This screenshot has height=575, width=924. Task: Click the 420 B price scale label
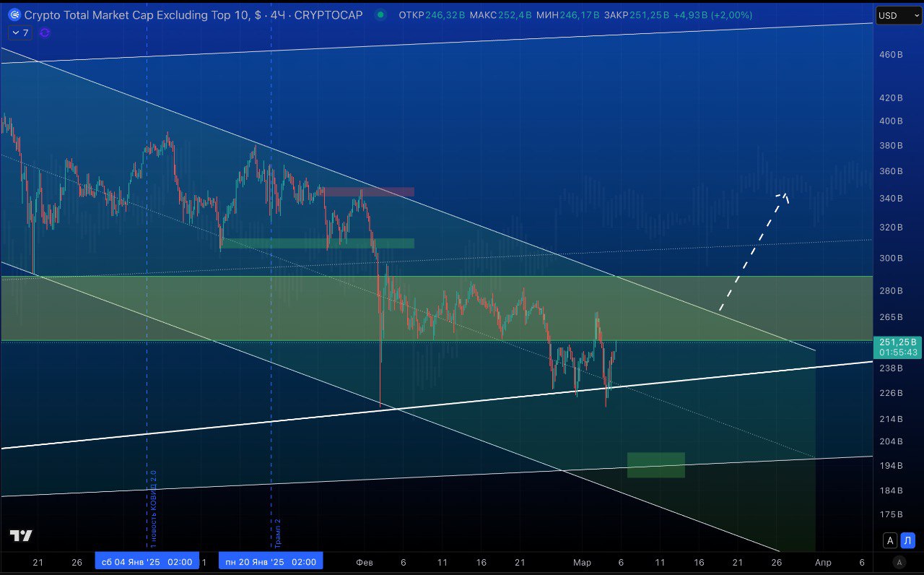pyautogui.click(x=890, y=98)
